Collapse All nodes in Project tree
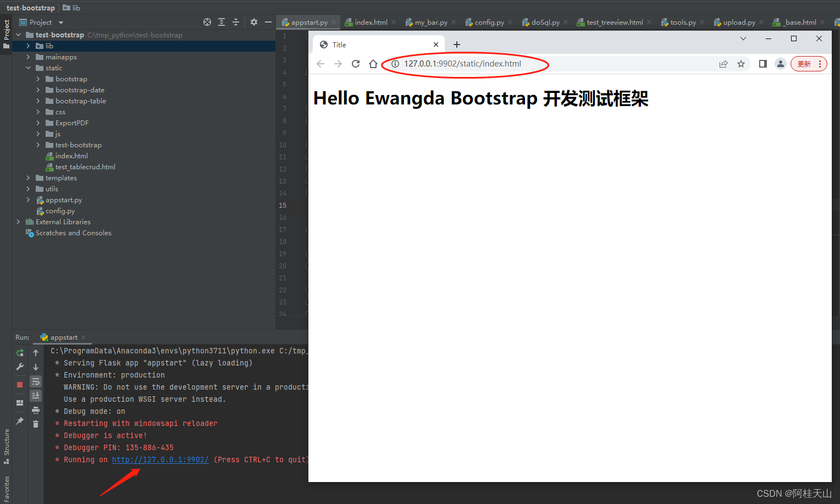 pyautogui.click(x=236, y=22)
